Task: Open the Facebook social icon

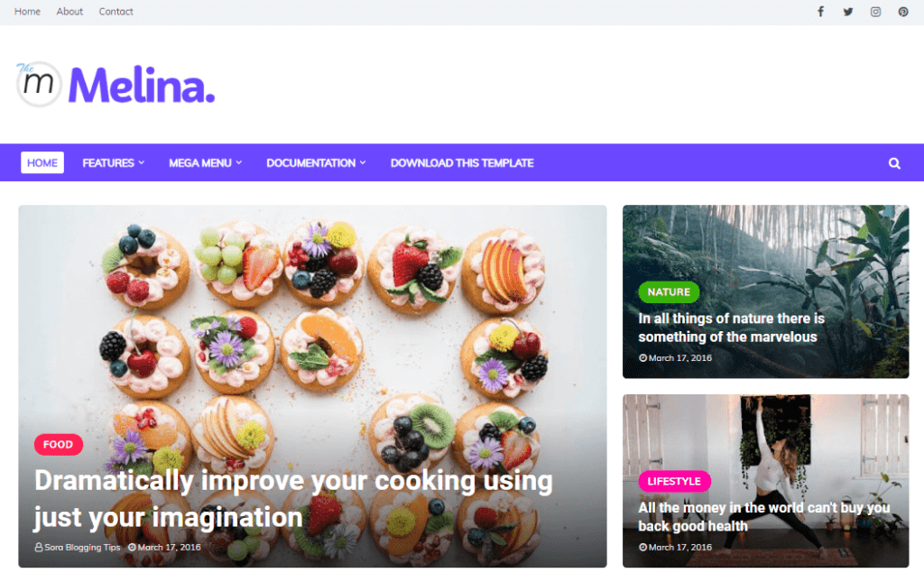Action: pyautogui.click(x=820, y=12)
